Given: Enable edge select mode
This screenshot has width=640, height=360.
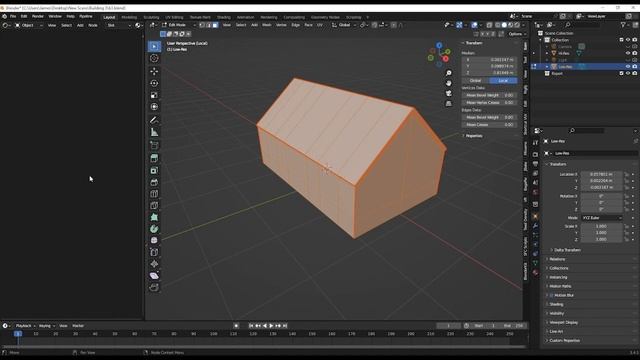Looking at the screenshot, I should pyautogui.click(x=209, y=25).
